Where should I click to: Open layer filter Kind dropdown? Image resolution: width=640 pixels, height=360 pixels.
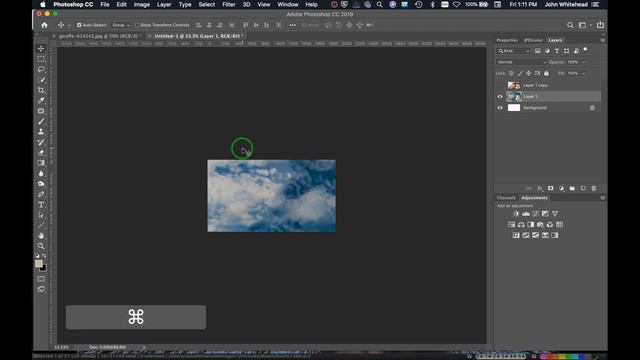[x=513, y=51]
